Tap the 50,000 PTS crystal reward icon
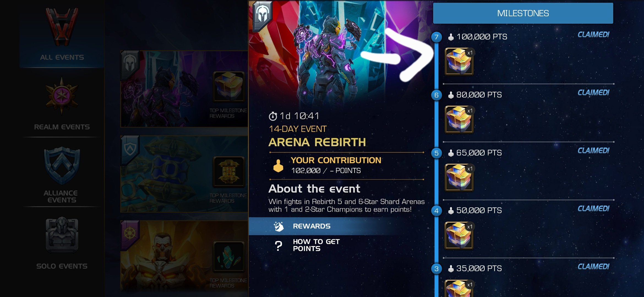The height and width of the screenshot is (297, 644). point(459,235)
